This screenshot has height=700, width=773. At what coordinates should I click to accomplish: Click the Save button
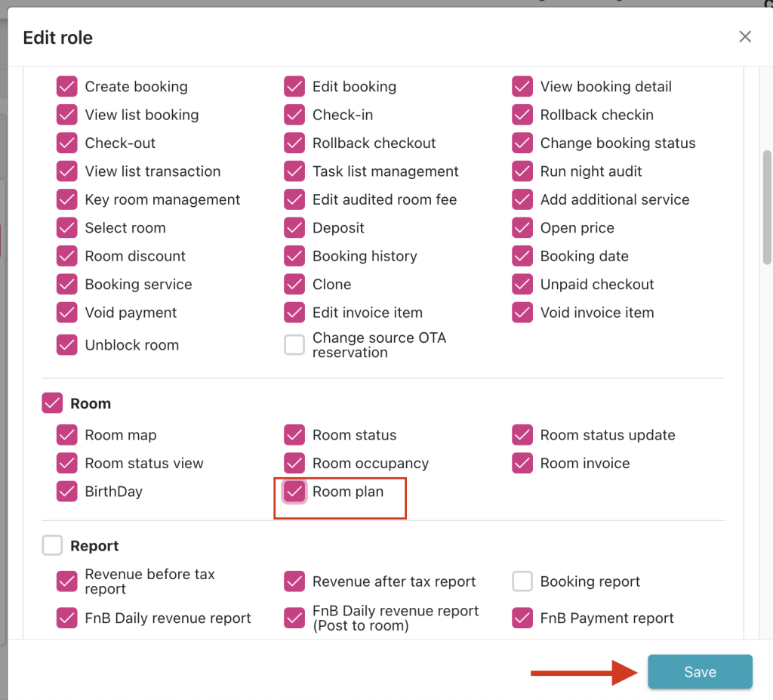(x=700, y=672)
